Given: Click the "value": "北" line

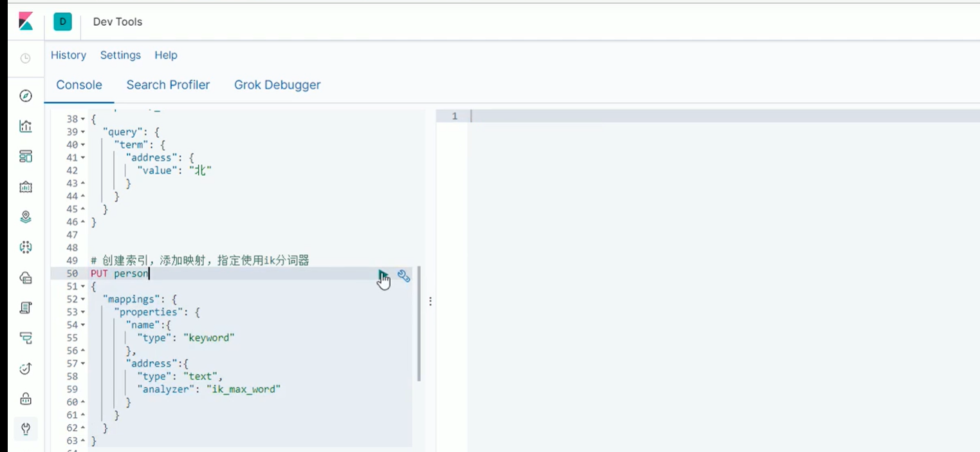Looking at the screenshot, I should pos(174,171).
